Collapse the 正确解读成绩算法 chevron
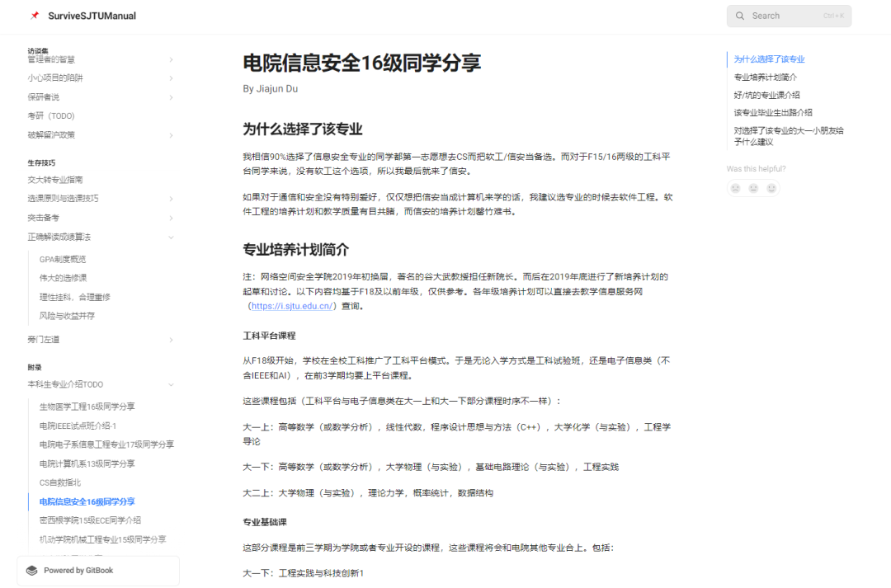891x588 pixels. click(x=171, y=238)
